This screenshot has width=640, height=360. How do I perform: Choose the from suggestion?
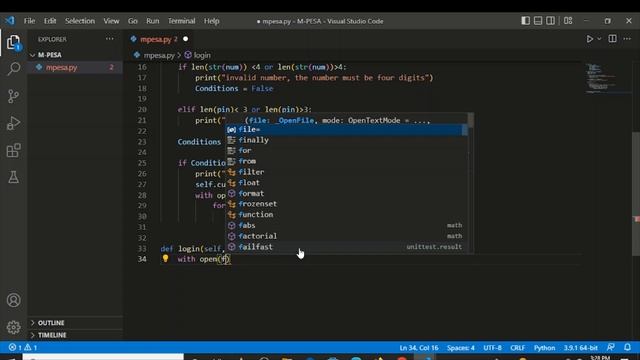[x=347, y=161]
